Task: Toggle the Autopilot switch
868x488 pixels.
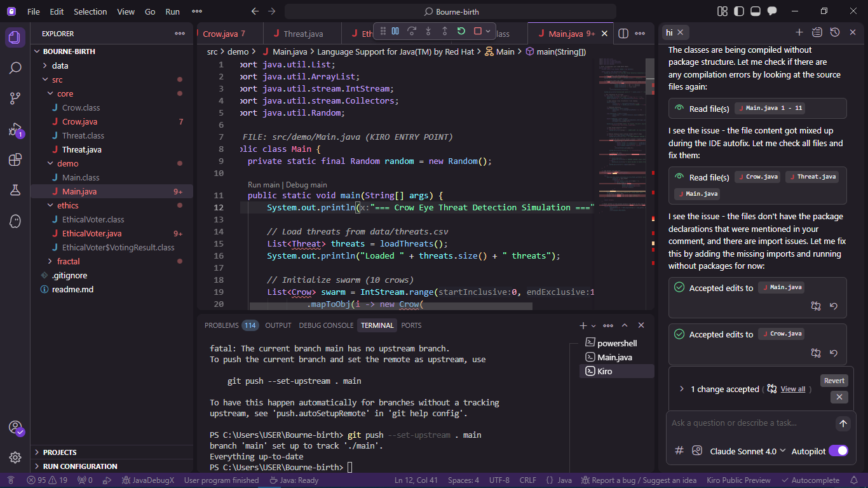Action: click(x=838, y=451)
